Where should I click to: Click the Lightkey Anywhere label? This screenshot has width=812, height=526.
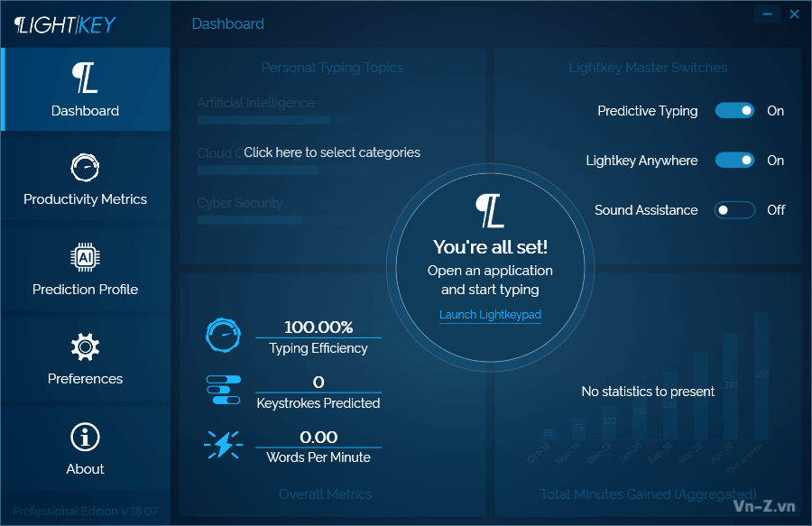coord(641,161)
